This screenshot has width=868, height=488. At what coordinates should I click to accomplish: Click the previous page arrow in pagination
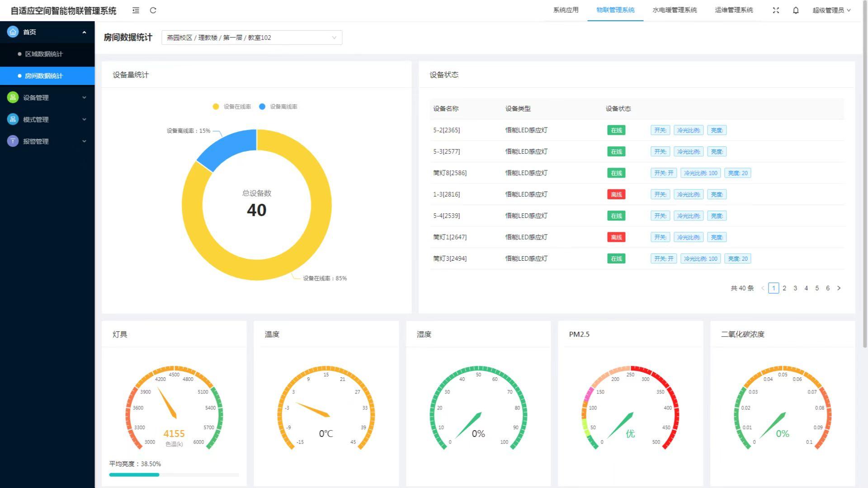point(763,288)
